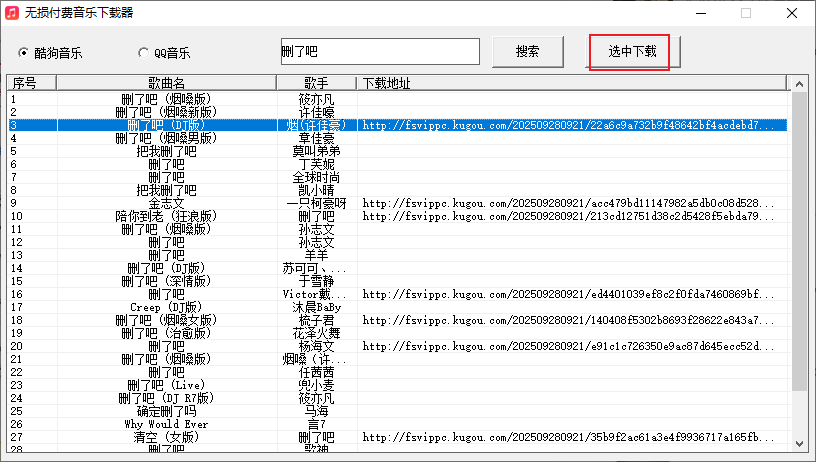
Task: Select highlighted row 3 删了吧 (DJ版)
Action: [x=398, y=125]
